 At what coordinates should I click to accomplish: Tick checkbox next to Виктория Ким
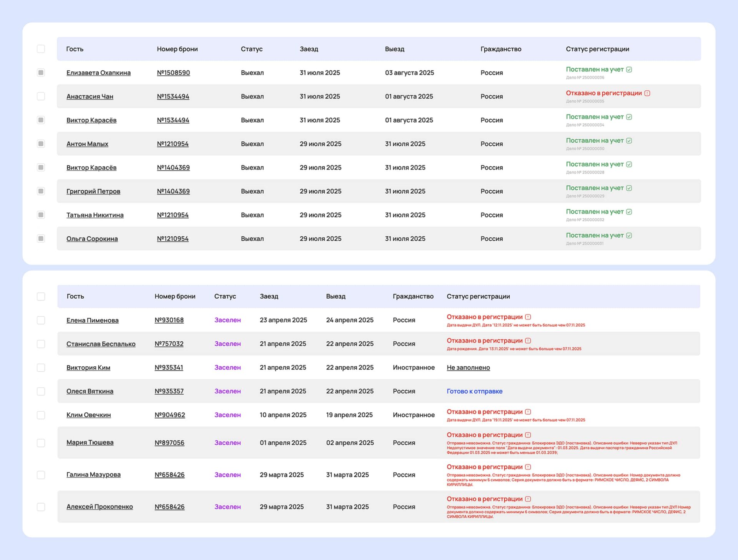click(41, 367)
